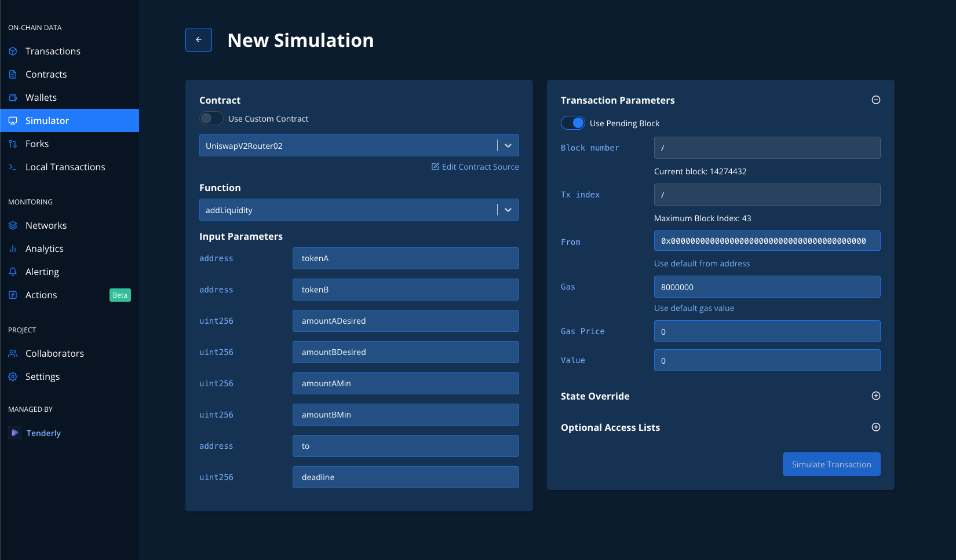This screenshot has height=560, width=956.
Task: Click the Actions lightning icon
Action: [13, 295]
